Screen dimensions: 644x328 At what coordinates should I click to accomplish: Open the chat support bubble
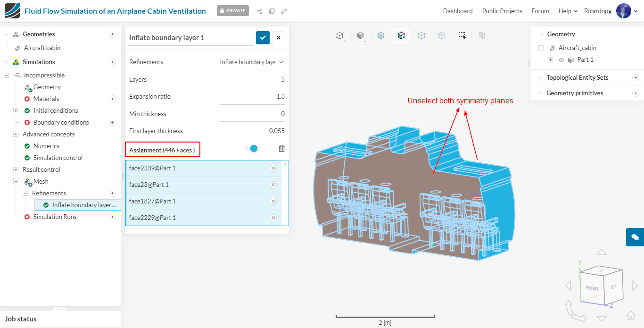(635, 237)
